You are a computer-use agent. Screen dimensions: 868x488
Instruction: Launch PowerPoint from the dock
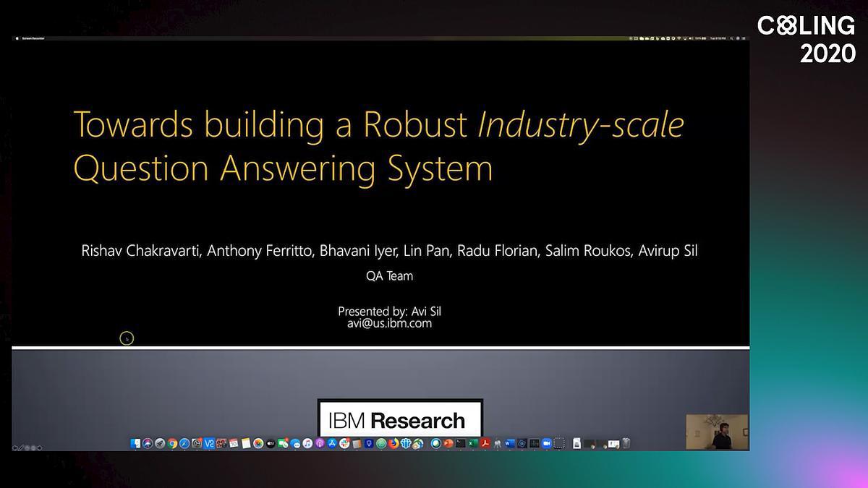[448, 443]
